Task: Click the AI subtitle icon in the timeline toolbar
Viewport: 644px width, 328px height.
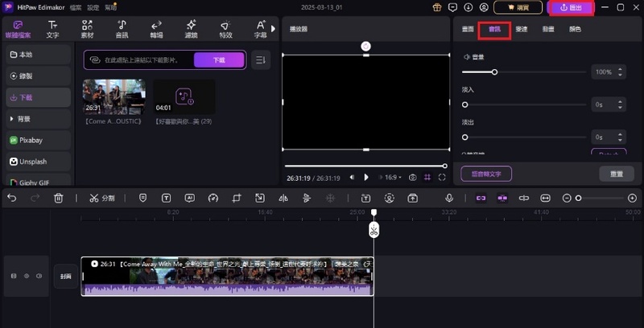Action: 189,199
